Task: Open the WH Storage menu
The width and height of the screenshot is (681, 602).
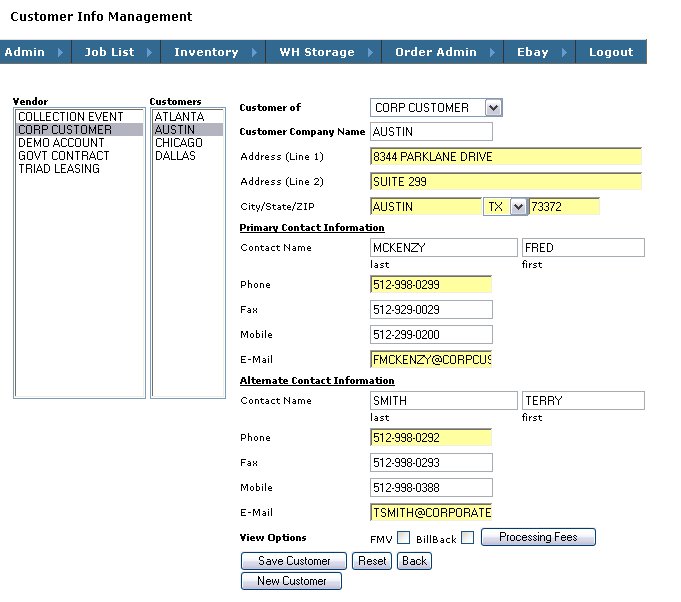Action: coord(324,52)
